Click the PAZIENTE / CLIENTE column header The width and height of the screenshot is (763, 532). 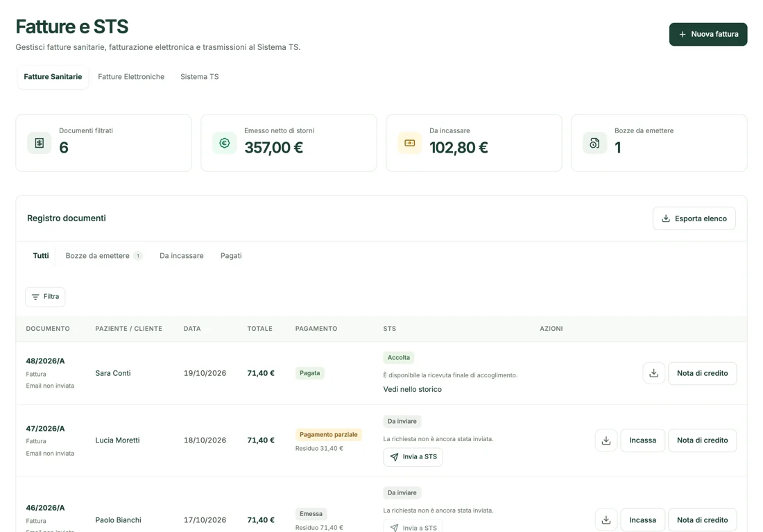point(128,329)
